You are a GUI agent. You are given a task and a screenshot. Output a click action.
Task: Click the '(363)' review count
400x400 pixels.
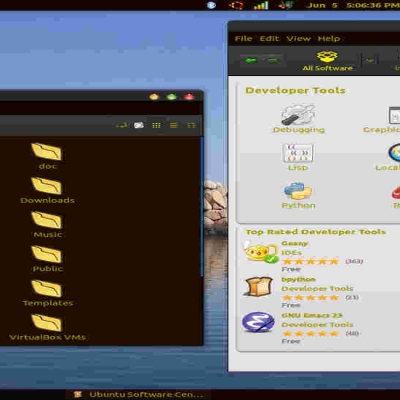tap(354, 261)
